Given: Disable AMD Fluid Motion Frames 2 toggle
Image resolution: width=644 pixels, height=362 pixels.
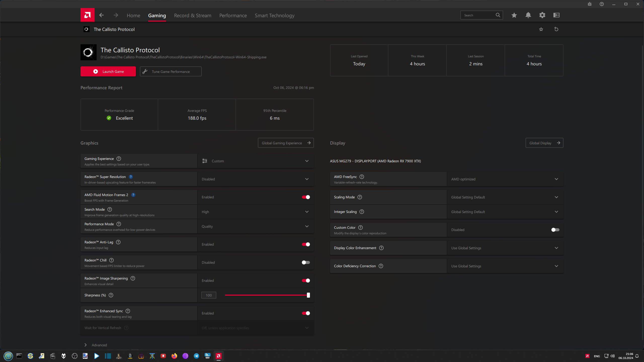Looking at the screenshot, I should [x=306, y=197].
